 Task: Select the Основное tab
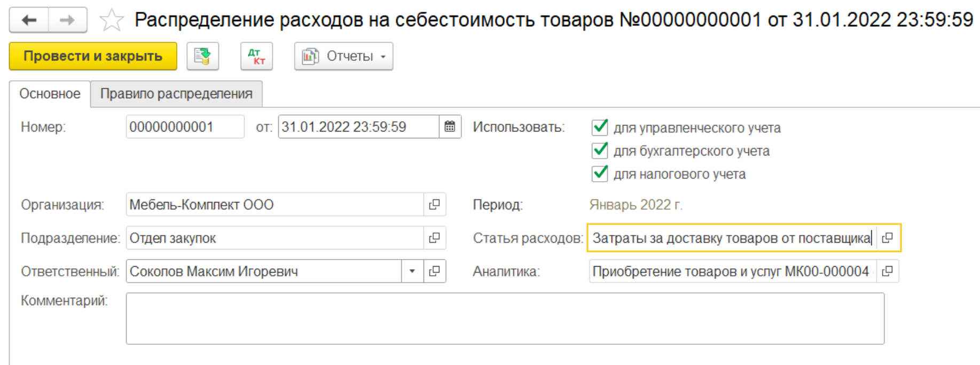[50, 94]
